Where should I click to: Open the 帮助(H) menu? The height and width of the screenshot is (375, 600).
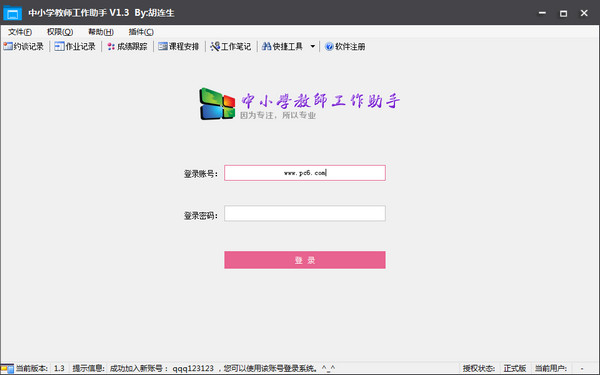[x=101, y=32]
